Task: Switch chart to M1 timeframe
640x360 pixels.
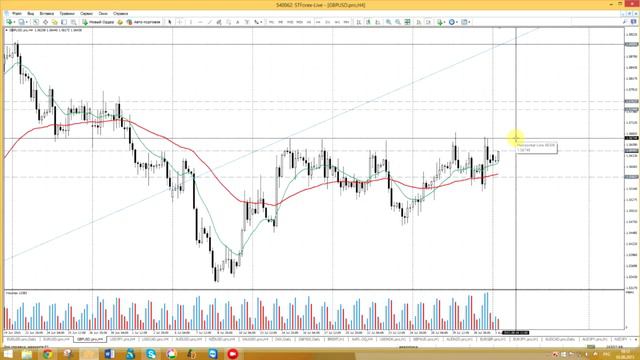Action: pos(271,22)
